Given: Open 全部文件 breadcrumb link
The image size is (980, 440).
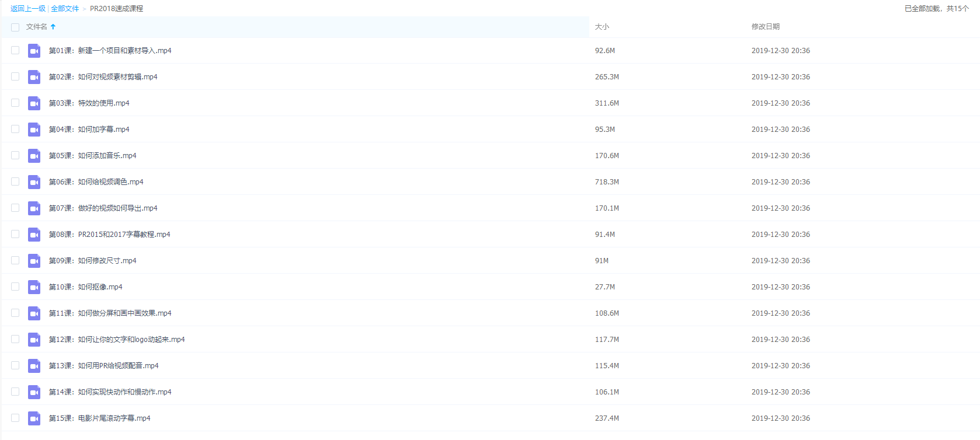Looking at the screenshot, I should point(65,9).
